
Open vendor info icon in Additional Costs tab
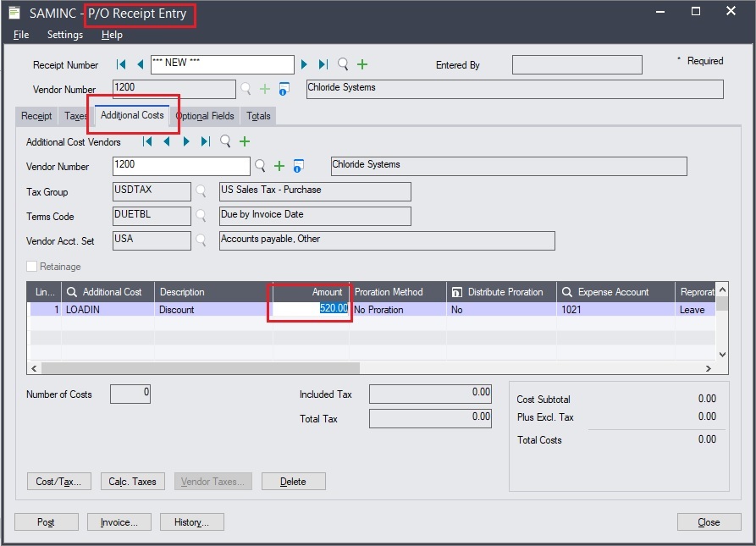(299, 166)
